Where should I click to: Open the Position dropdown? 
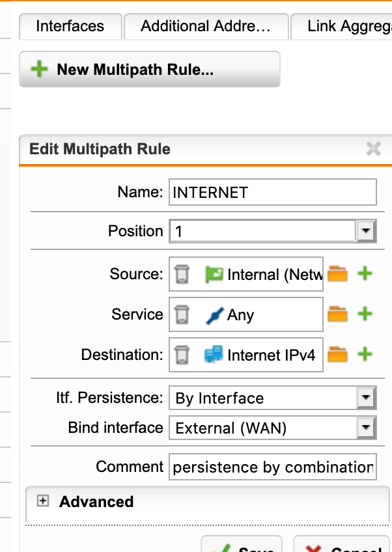[365, 231]
